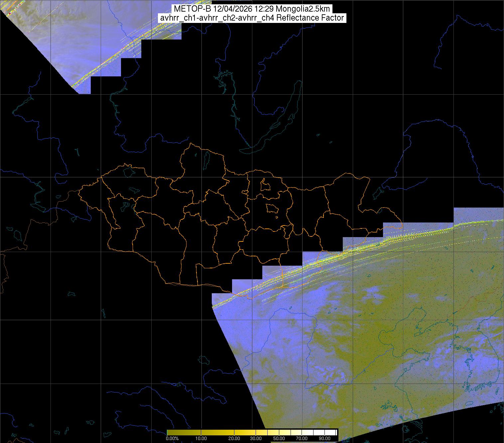Click the METOP-B date and time title
The height and width of the screenshot is (443, 504).
(x=252, y=9)
